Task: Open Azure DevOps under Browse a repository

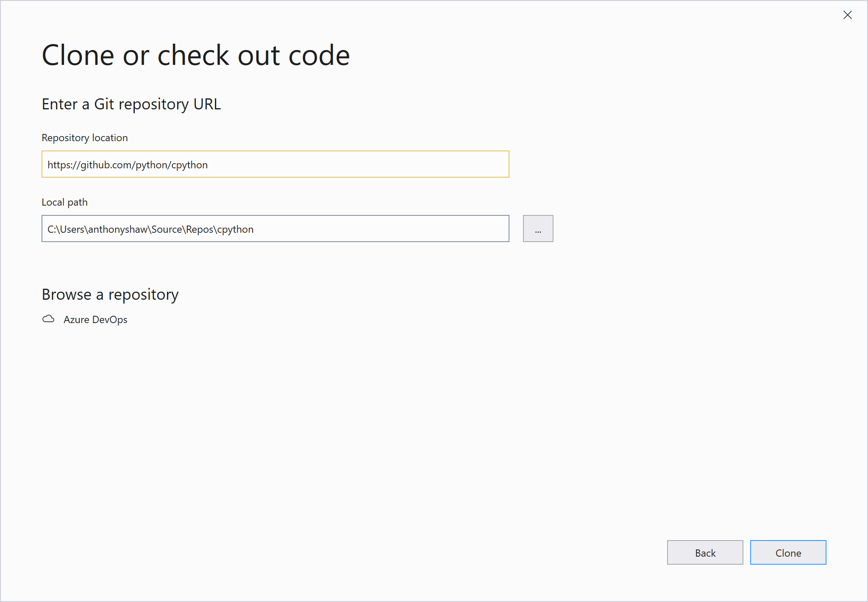Action: [95, 319]
